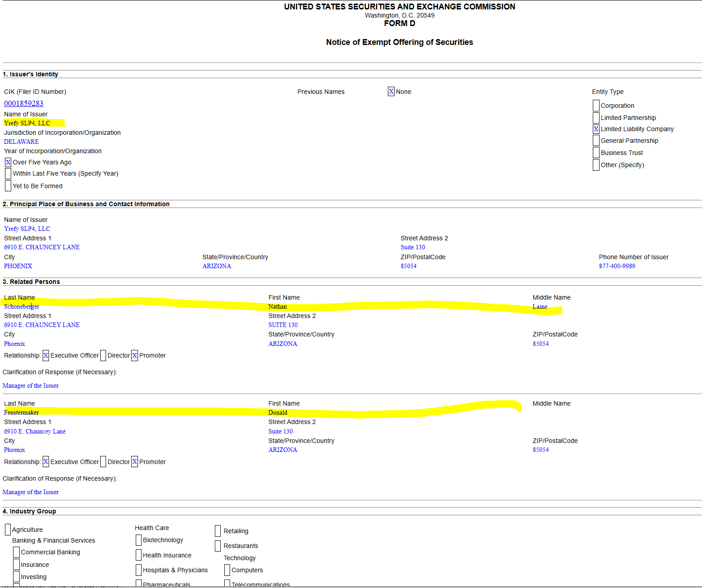
Task: Open CIK link 0001859283
Action: tap(24, 103)
